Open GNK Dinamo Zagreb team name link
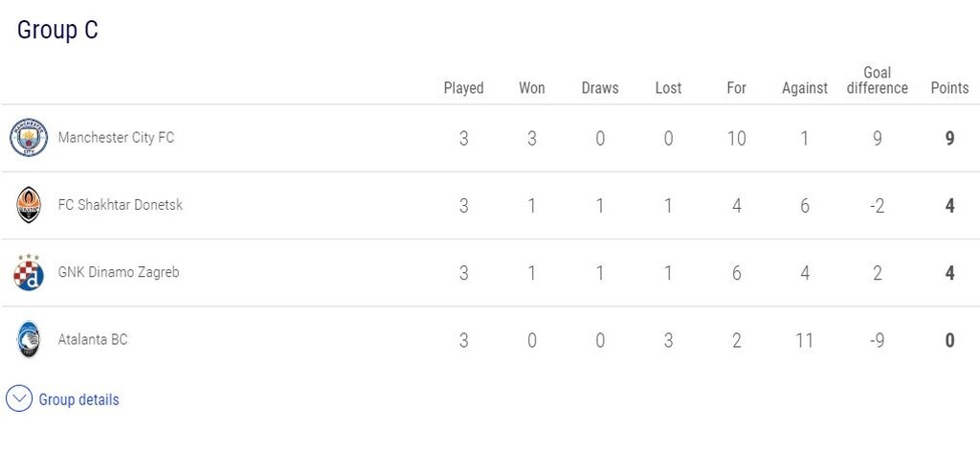The height and width of the screenshot is (455, 980). coord(119,272)
